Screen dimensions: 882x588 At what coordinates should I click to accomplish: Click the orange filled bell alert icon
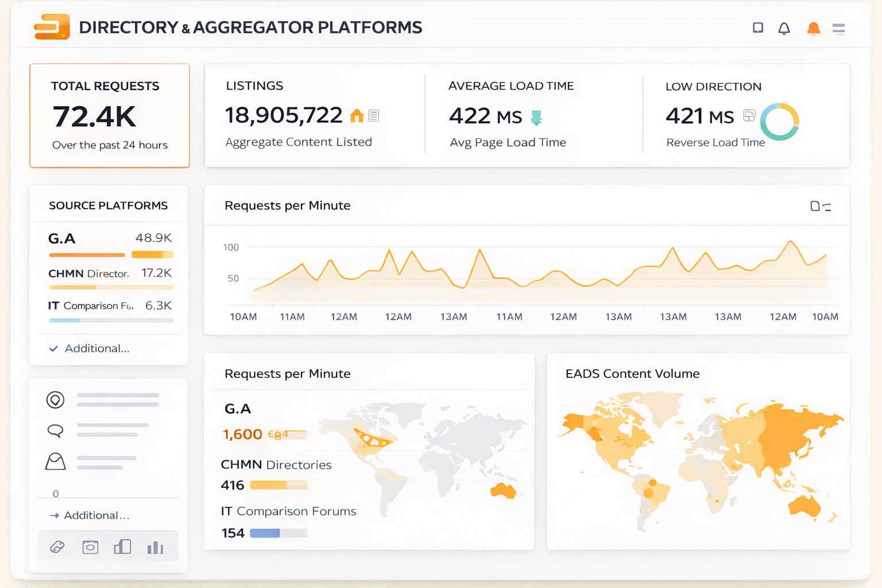[813, 28]
